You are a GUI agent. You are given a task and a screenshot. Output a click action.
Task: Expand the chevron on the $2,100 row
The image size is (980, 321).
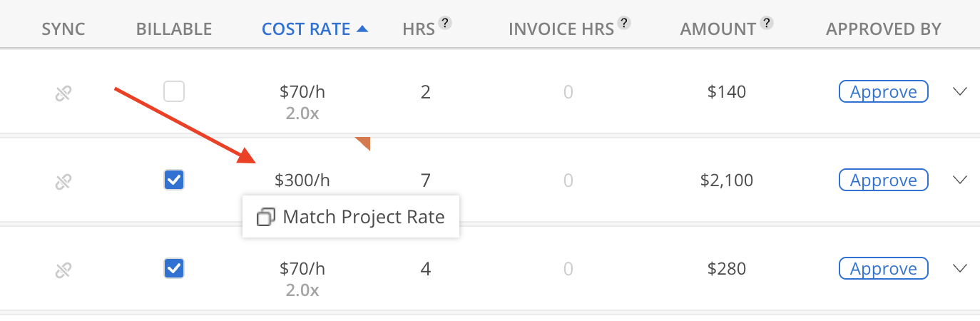coord(960,180)
